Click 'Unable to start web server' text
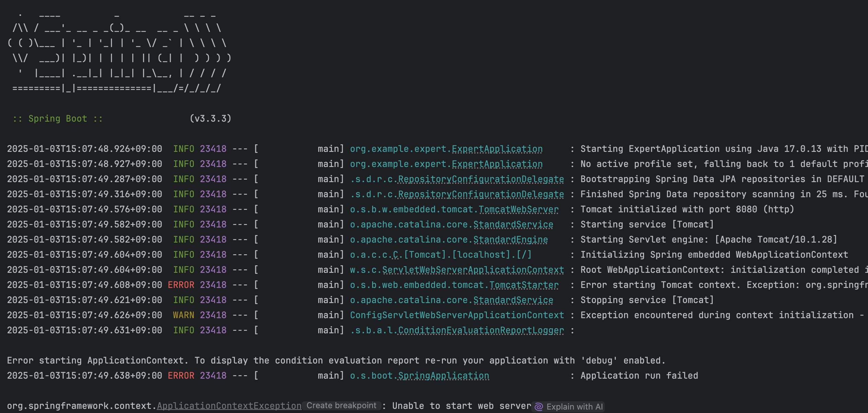The height and width of the screenshot is (413, 868). coord(461,406)
